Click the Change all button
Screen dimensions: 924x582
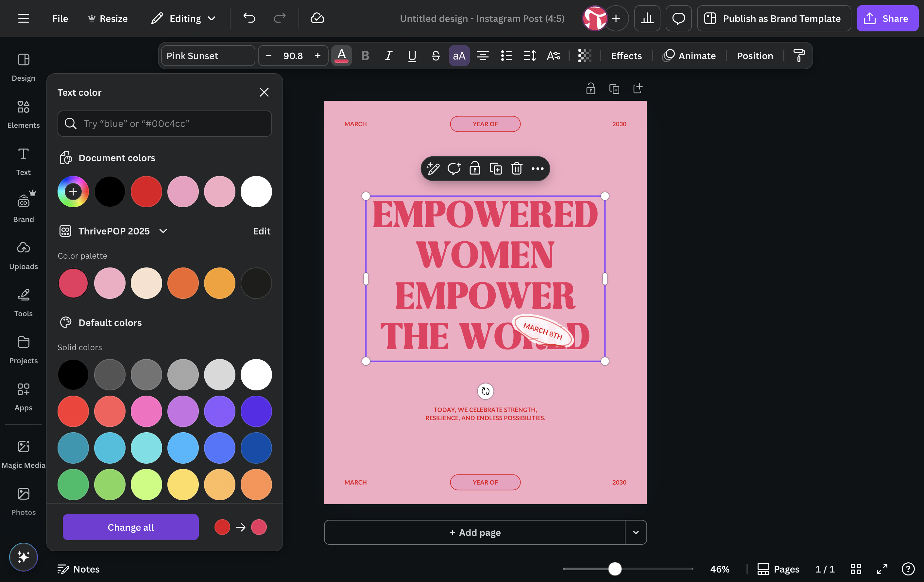(x=130, y=527)
